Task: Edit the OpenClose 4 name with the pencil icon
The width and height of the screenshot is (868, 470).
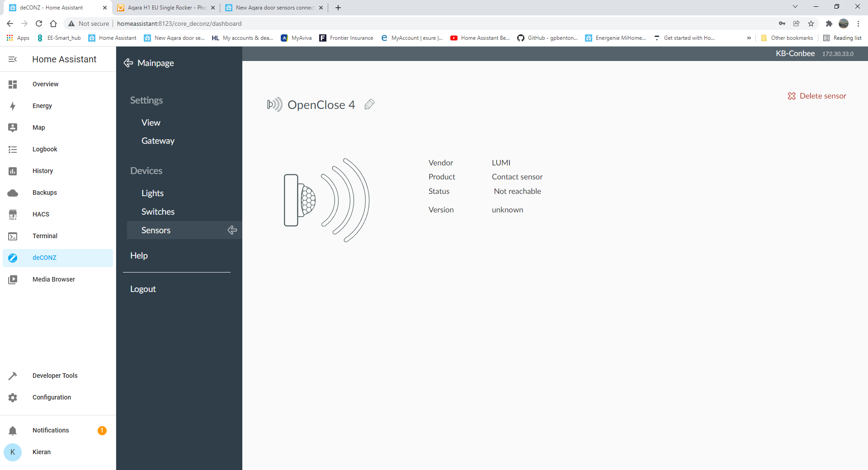Action: [369, 104]
